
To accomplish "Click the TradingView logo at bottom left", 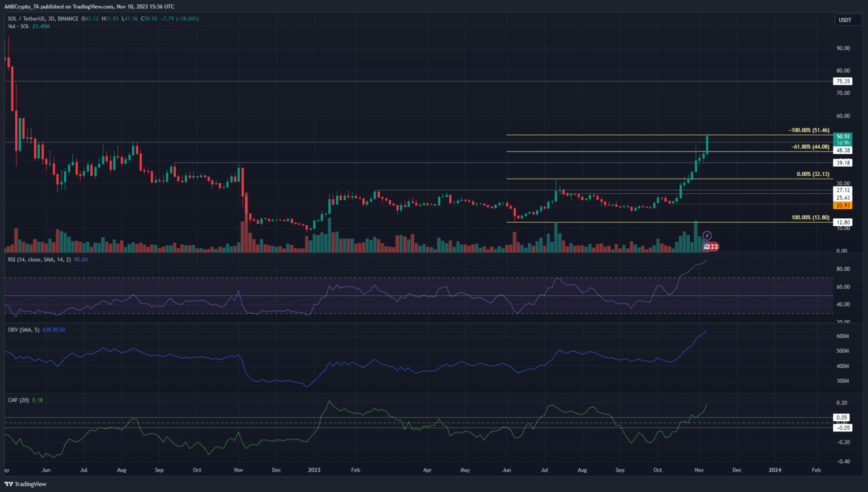I will pyautogui.click(x=25, y=484).
